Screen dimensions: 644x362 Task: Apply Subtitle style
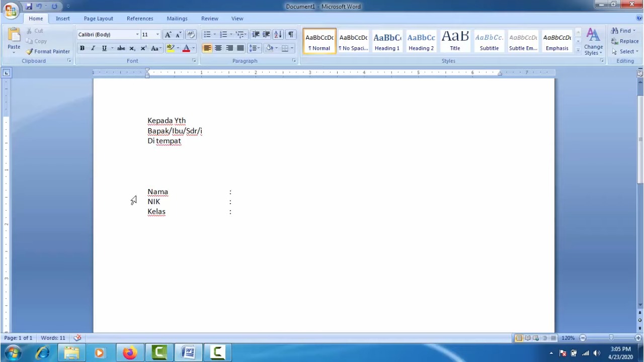pyautogui.click(x=489, y=41)
